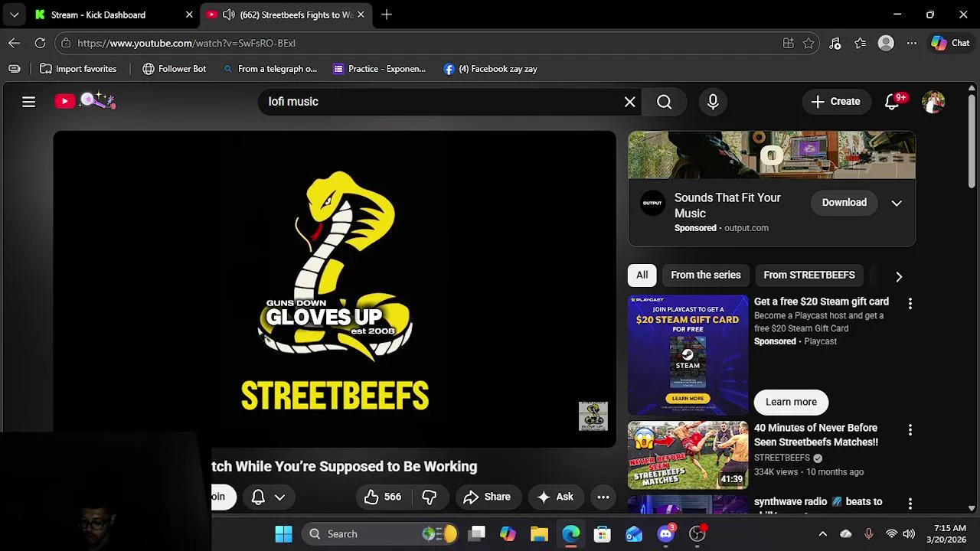Refresh the current page

click(x=40, y=43)
